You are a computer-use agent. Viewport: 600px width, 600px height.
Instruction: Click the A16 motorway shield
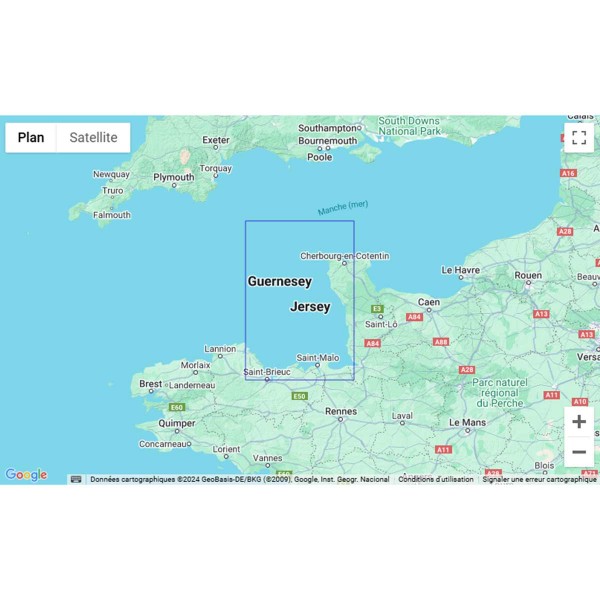(568, 173)
